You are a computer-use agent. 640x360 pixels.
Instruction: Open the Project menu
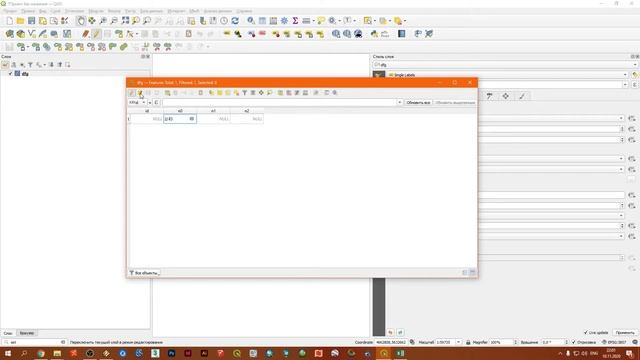[10, 11]
